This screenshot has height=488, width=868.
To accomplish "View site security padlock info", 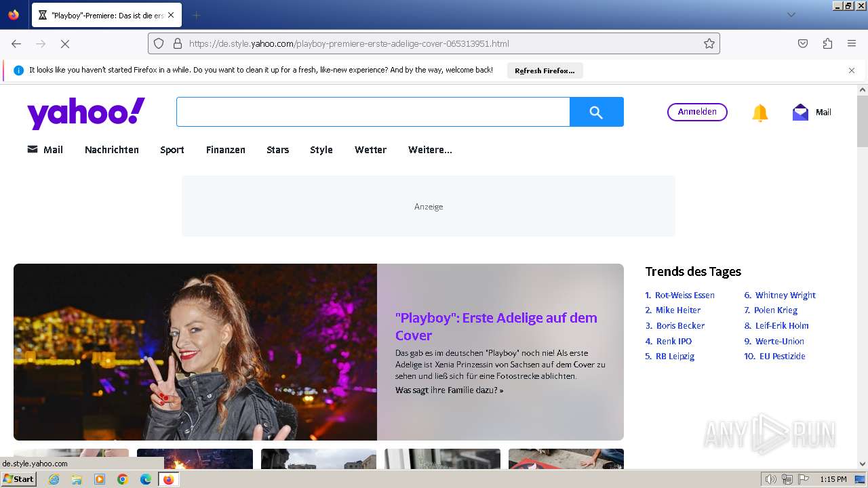I will click(178, 43).
